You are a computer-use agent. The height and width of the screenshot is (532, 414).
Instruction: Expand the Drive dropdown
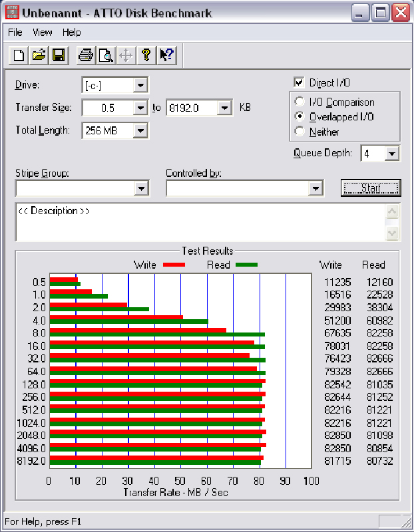tap(140, 85)
